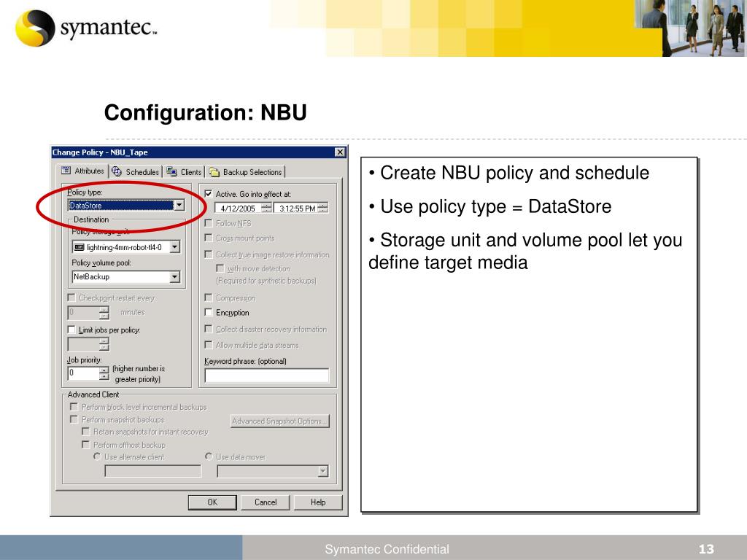Switch to the Schedules tab
Image resolution: width=747 pixels, height=560 pixels.
[136, 172]
